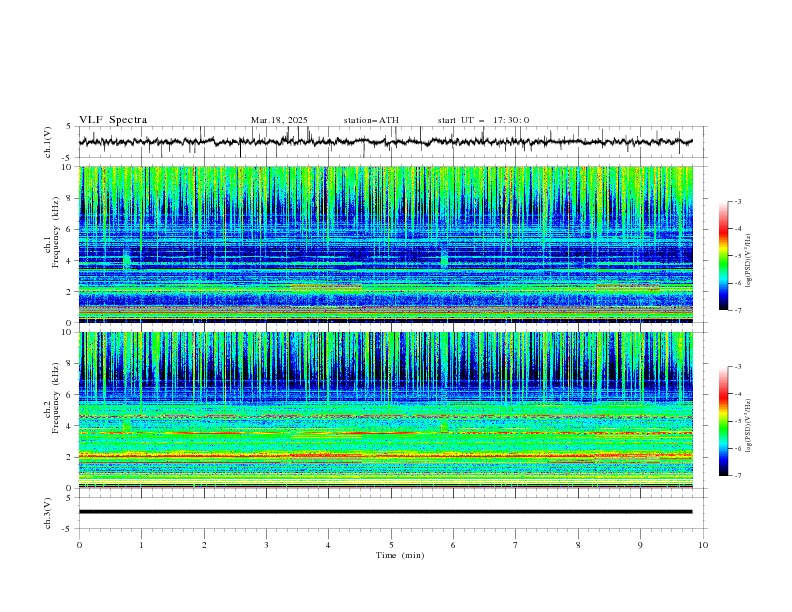
Task: Click time axis tick label '1'
Action: 142,545
